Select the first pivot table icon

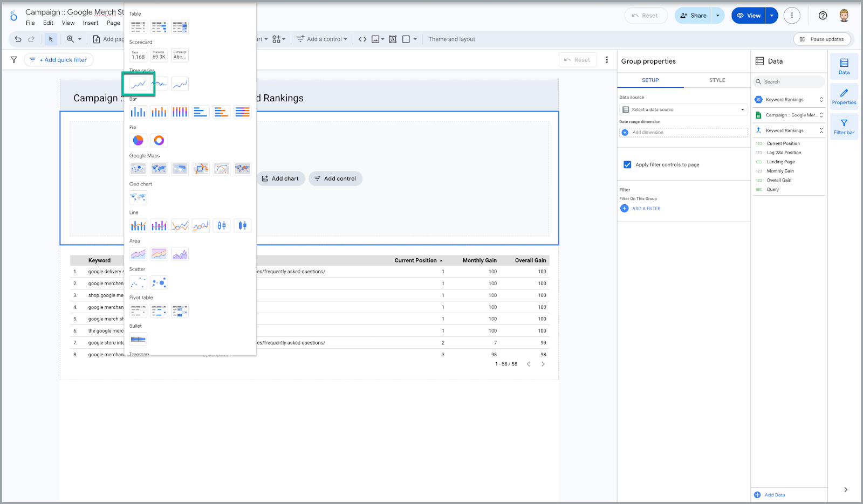138,310
